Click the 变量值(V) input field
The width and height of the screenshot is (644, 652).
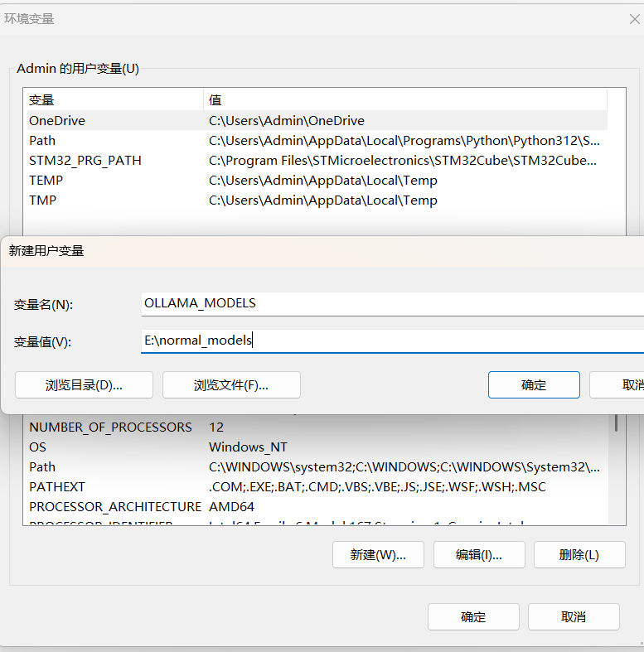(x=391, y=340)
